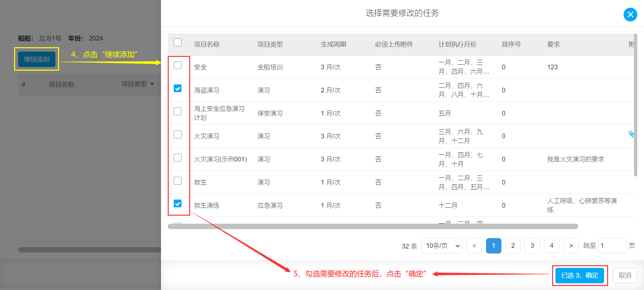Open the 10条/页 page size dropdown
Screen dimensions: 644x290
click(x=442, y=246)
